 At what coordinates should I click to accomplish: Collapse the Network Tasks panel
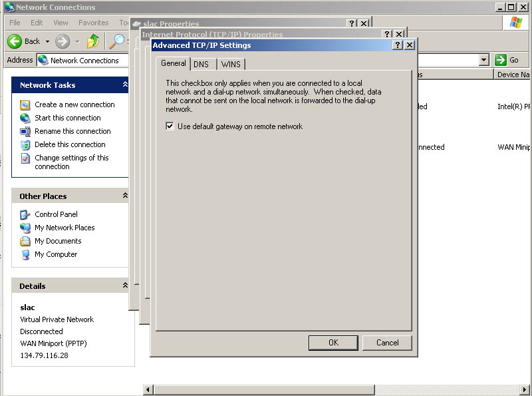(x=125, y=85)
